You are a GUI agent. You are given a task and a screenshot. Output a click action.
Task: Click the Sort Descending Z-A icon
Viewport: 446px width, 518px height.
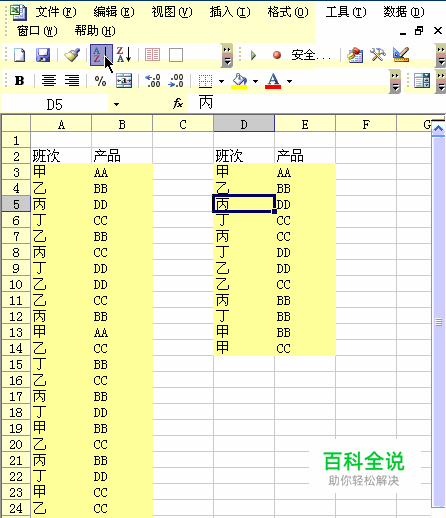124,55
